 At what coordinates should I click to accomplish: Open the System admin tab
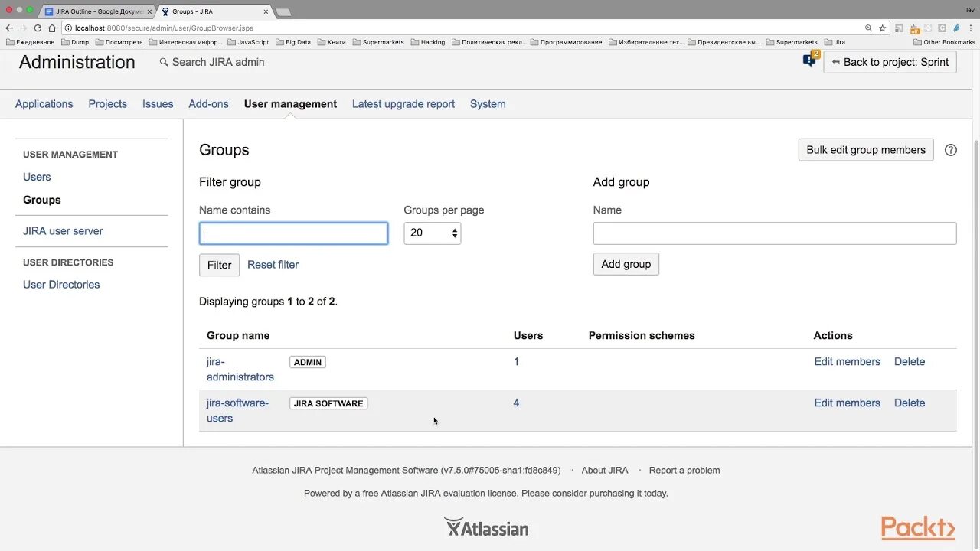pos(488,104)
